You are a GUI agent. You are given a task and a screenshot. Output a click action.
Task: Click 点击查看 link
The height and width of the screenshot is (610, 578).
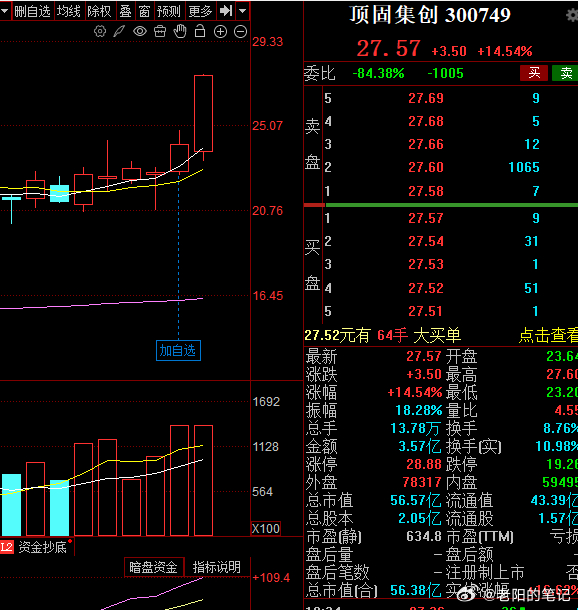(x=548, y=335)
